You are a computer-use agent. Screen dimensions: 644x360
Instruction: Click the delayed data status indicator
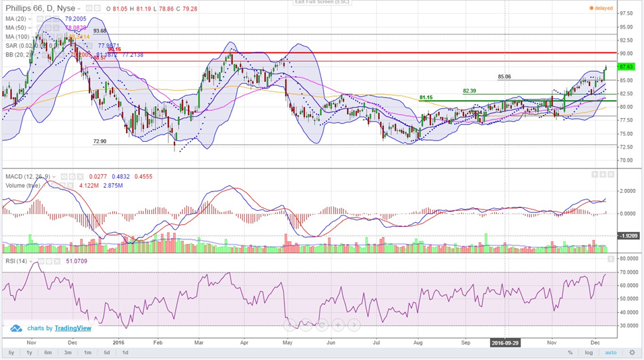[x=601, y=8]
